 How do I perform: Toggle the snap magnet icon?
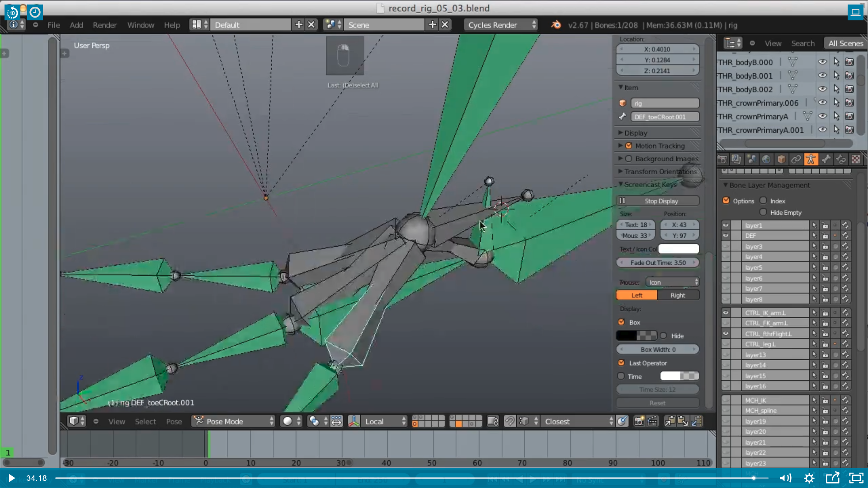(x=509, y=421)
